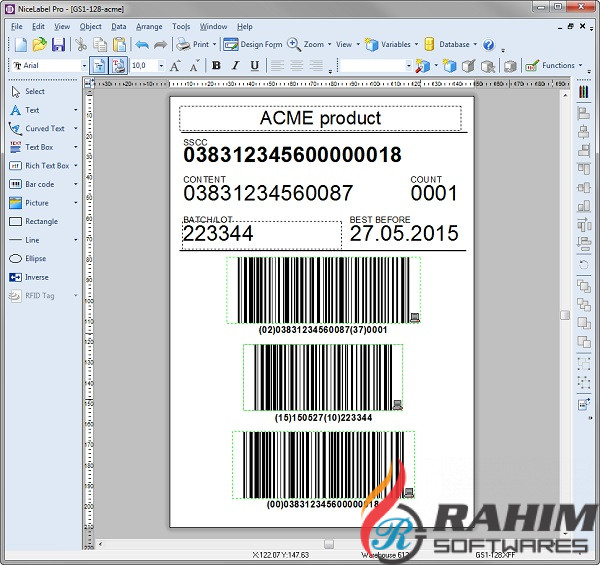The height and width of the screenshot is (565, 600).
Task: Click the Undo arrow icon
Action: tap(141, 44)
